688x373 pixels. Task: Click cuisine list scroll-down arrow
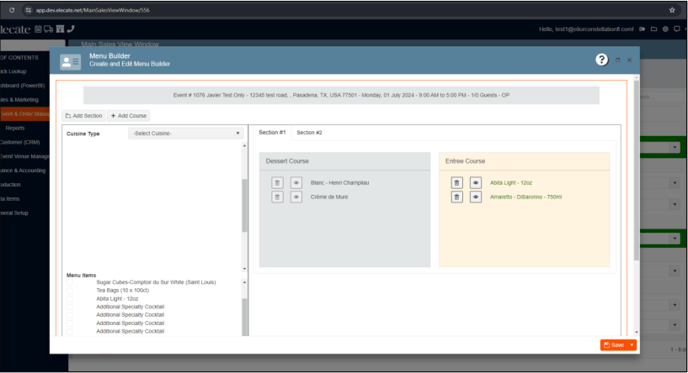244,269
